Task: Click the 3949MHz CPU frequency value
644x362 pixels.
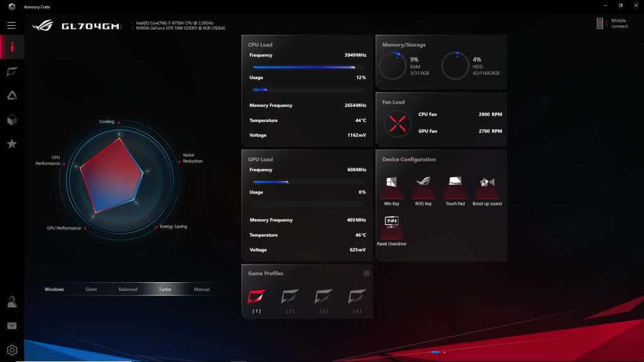Action: pyautogui.click(x=355, y=55)
